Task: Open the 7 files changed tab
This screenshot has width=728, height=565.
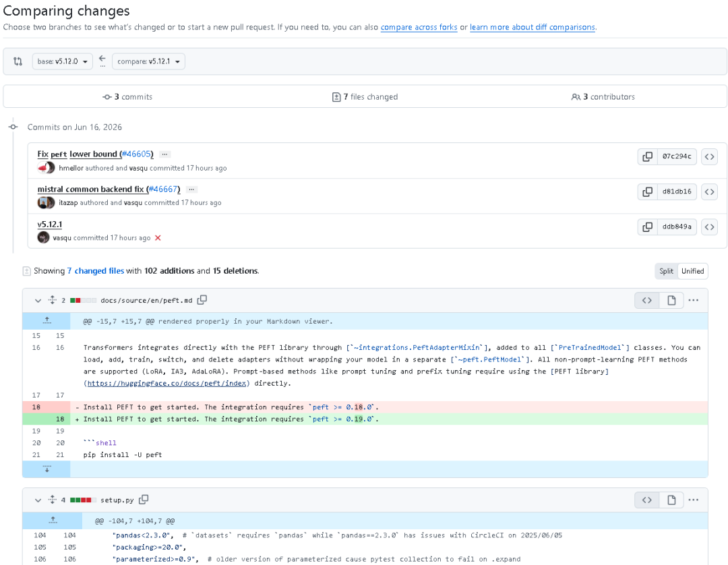Action: pyautogui.click(x=365, y=96)
